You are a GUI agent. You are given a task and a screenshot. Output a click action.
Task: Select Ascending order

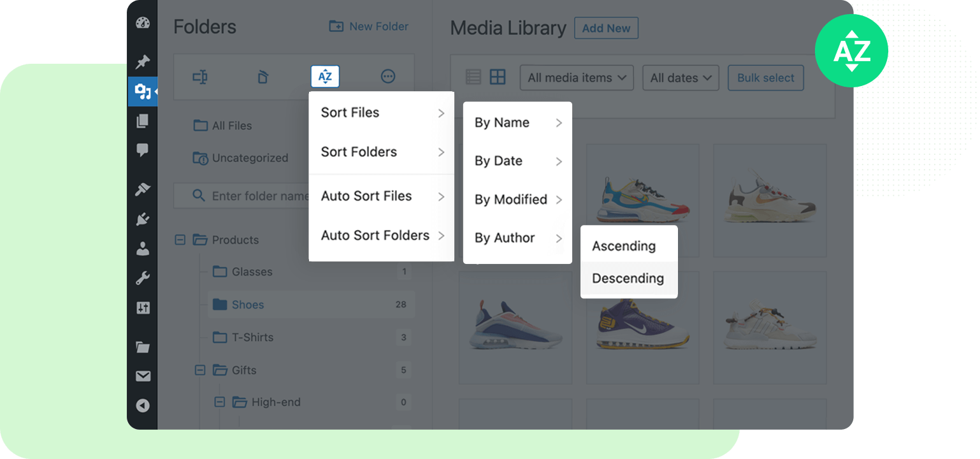coord(629,246)
